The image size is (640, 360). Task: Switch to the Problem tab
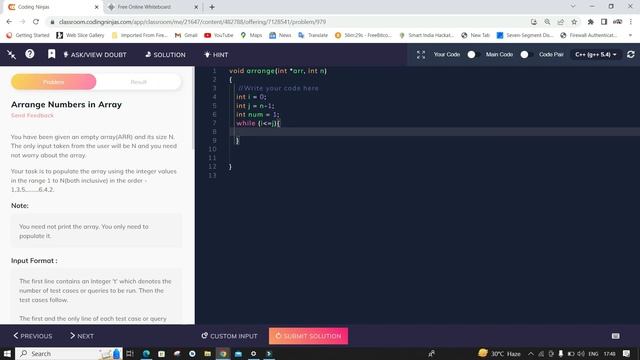click(53, 82)
